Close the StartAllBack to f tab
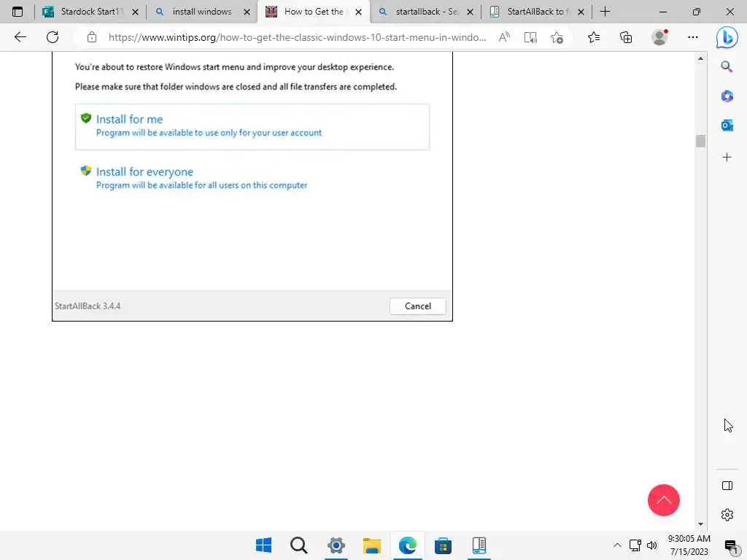The width and height of the screenshot is (747, 560). (x=581, y=12)
